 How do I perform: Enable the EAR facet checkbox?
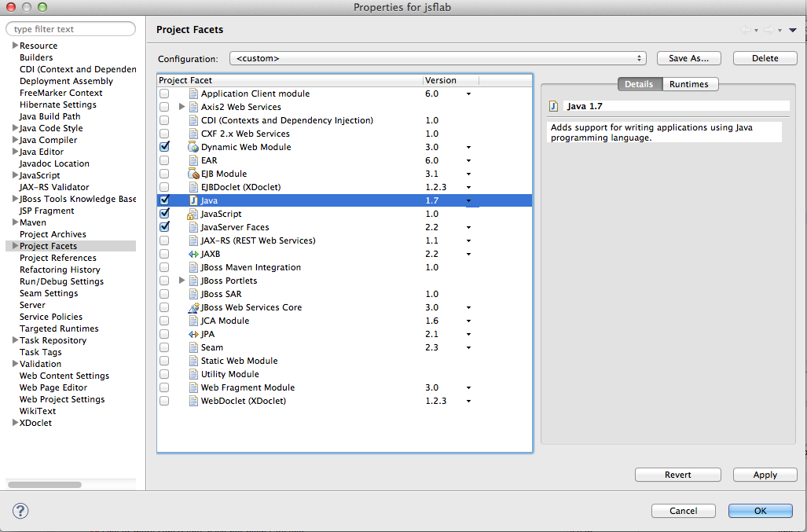[x=164, y=160]
